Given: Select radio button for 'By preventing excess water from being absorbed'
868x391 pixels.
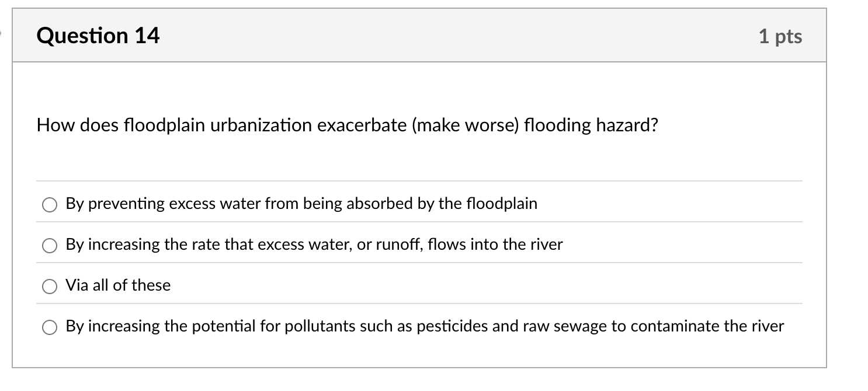Looking at the screenshot, I should [x=50, y=205].
